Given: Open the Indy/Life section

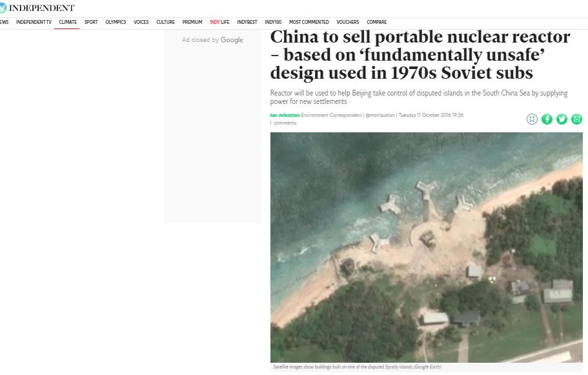Looking at the screenshot, I should pyautogui.click(x=219, y=22).
